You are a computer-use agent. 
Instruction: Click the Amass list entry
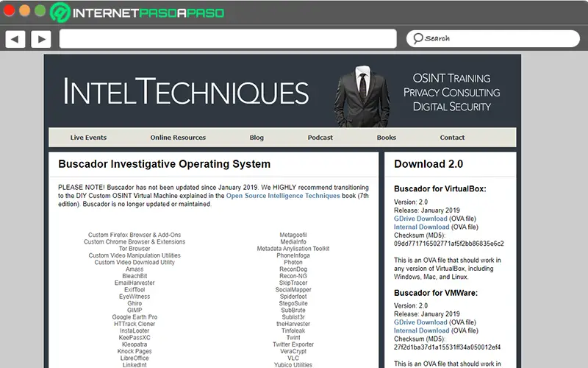point(135,269)
